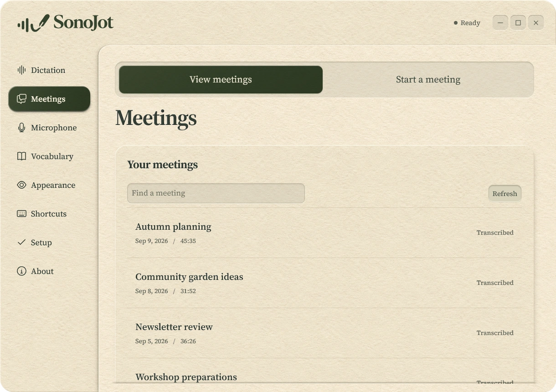Click Transcribed status for Community garden ideas

tap(495, 283)
